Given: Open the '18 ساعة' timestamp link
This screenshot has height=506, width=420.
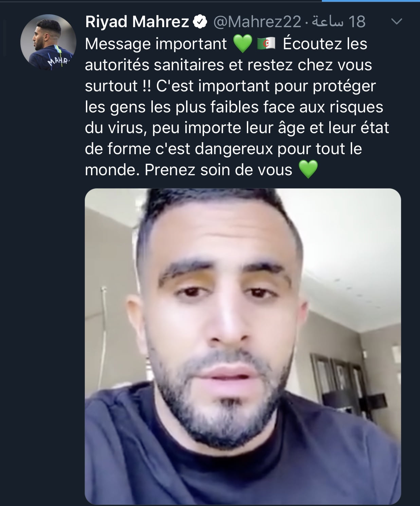Looking at the screenshot, I should pos(339,22).
